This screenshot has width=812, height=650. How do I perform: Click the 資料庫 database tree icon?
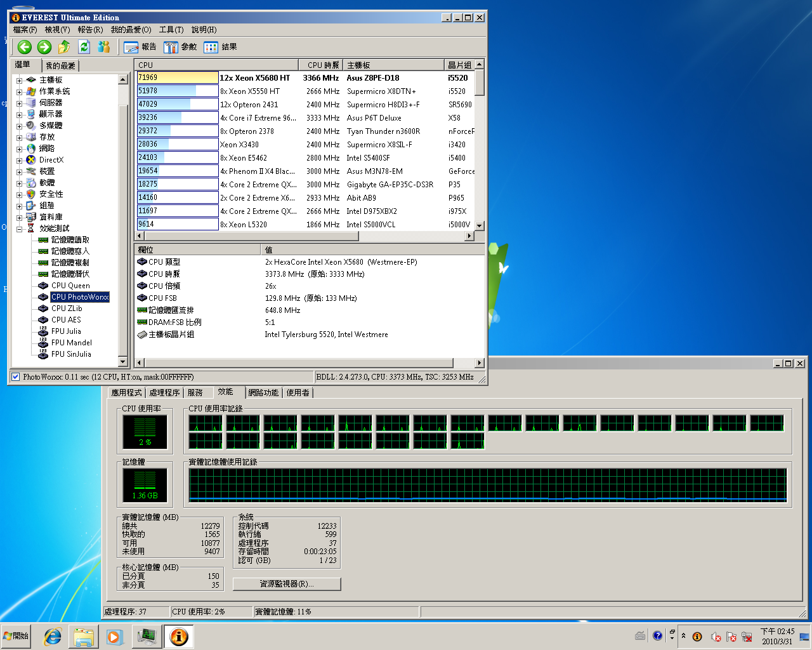31,217
